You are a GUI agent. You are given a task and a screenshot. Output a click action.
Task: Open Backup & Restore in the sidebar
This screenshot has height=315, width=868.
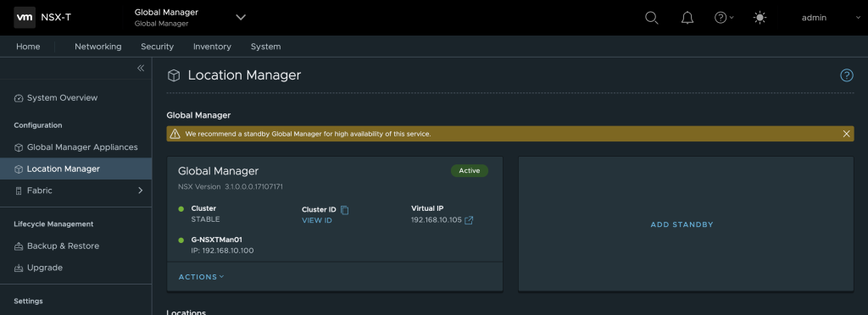75,246
